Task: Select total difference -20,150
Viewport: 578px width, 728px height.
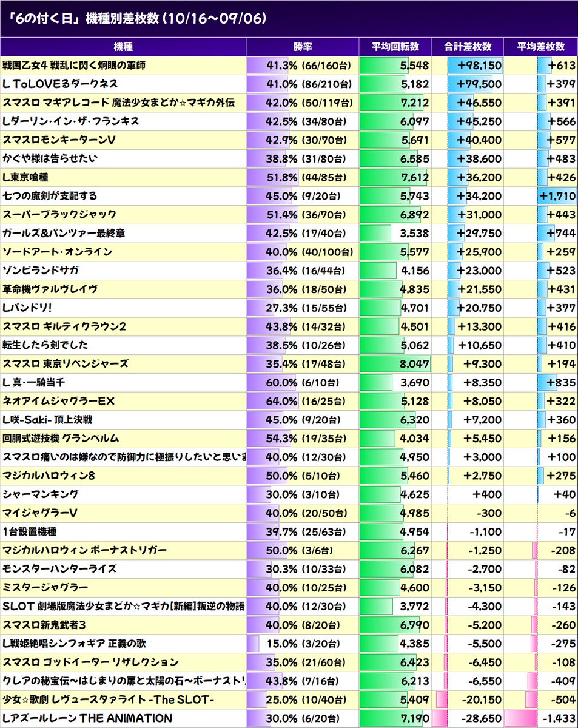Action: (482, 700)
